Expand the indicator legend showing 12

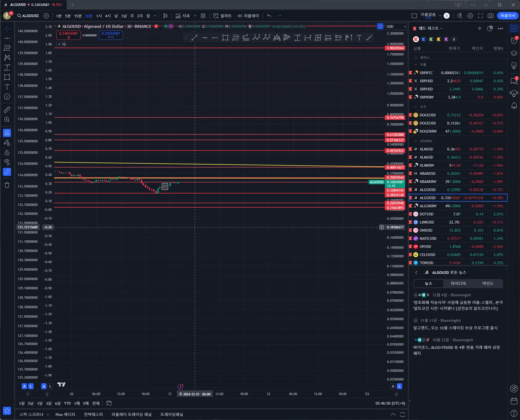[61, 44]
